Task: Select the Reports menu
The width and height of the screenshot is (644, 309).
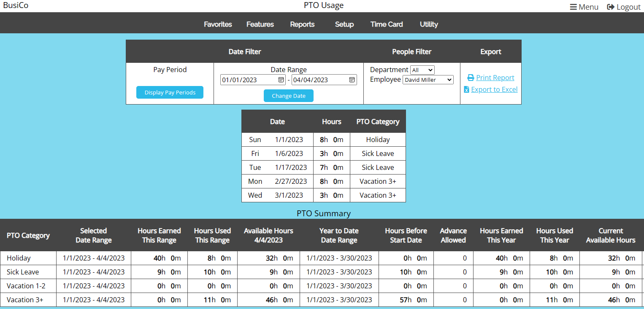Action: (x=302, y=24)
